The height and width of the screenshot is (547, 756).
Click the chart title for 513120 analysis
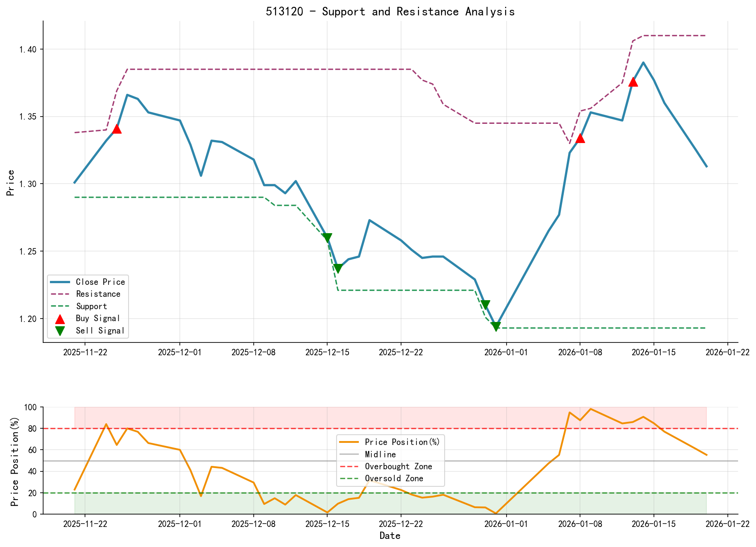point(390,12)
